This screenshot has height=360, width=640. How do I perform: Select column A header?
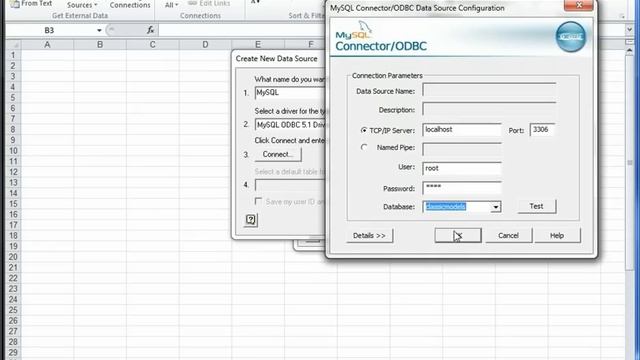pos(47,44)
